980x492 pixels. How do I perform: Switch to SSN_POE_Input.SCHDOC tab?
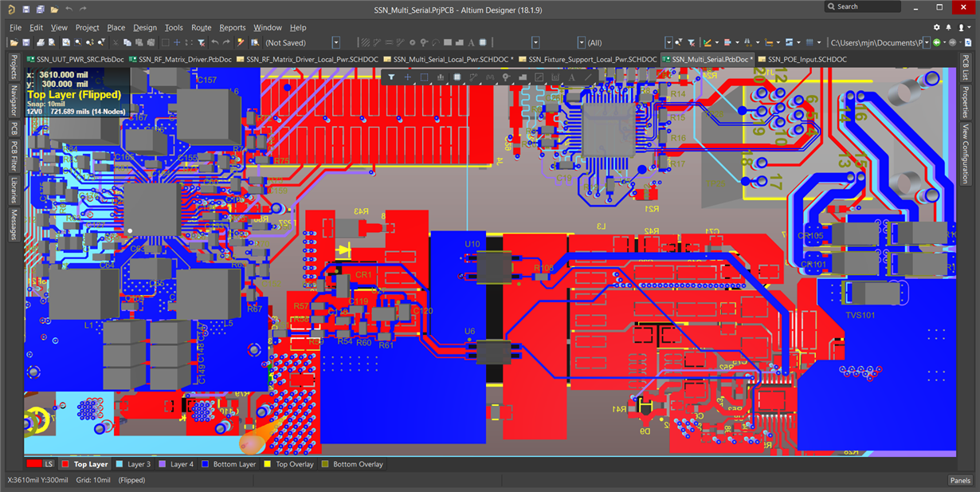[x=802, y=59]
